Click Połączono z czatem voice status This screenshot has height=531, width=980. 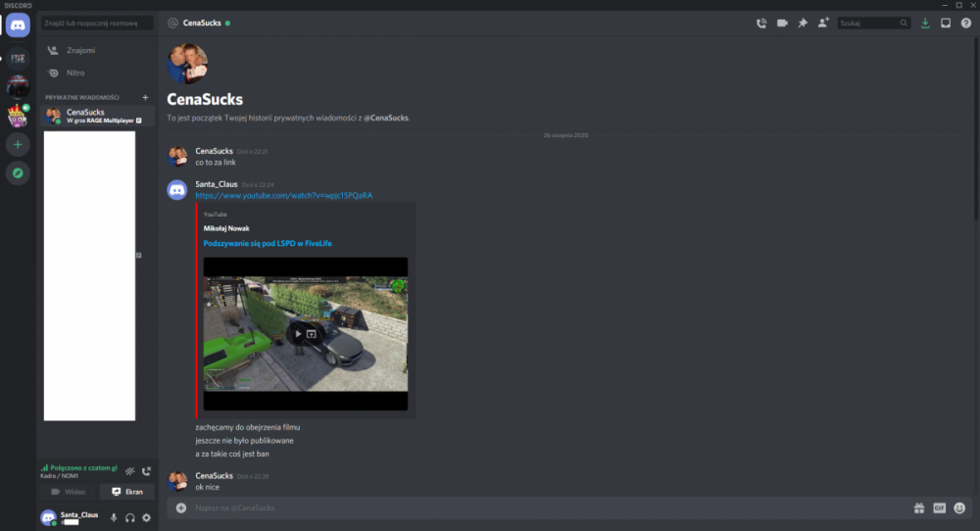point(78,468)
